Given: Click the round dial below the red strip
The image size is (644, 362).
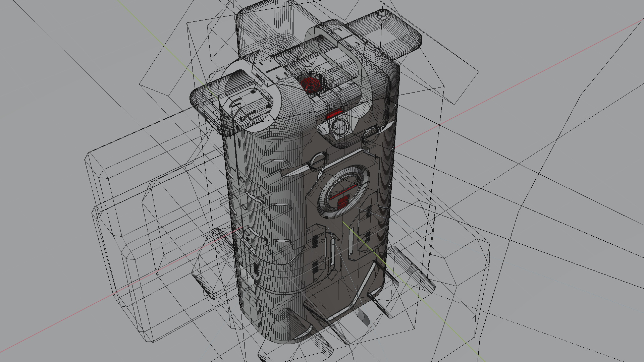Looking at the screenshot, I should (x=339, y=127).
